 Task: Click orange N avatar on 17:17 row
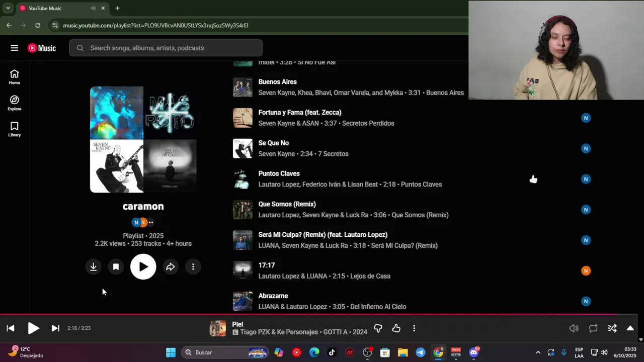(586, 270)
